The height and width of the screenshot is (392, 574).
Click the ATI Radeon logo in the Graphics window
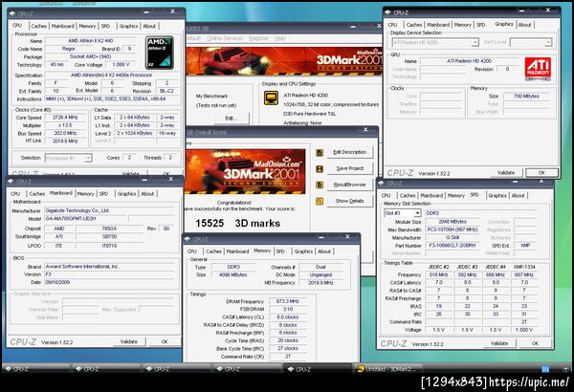pyautogui.click(x=538, y=69)
